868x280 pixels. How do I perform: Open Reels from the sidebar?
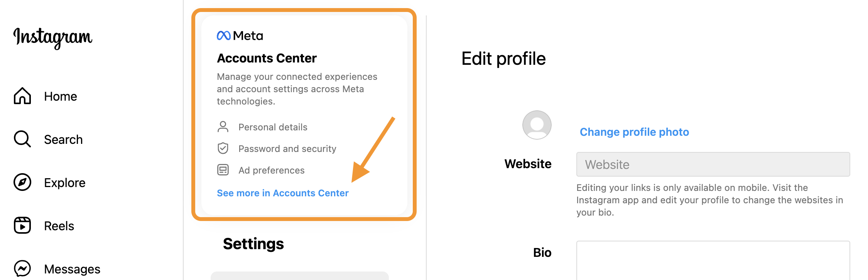click(59, 226)
